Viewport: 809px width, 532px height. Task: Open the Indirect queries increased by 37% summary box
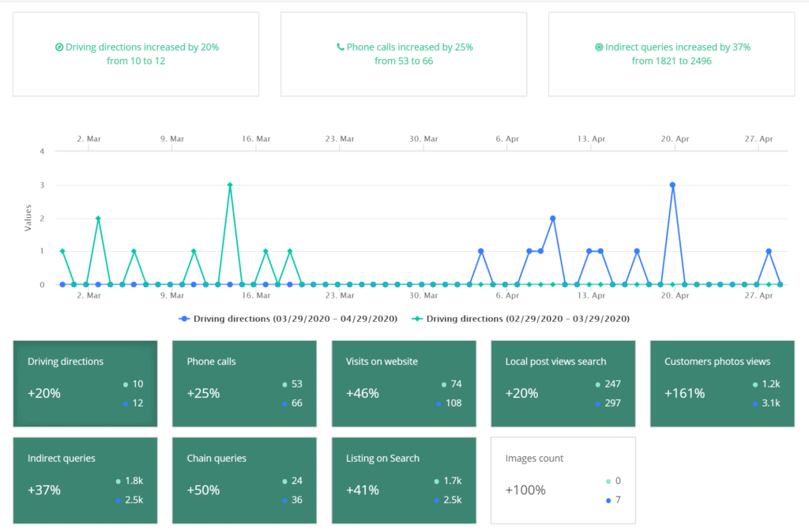click(x=672, y=54)
